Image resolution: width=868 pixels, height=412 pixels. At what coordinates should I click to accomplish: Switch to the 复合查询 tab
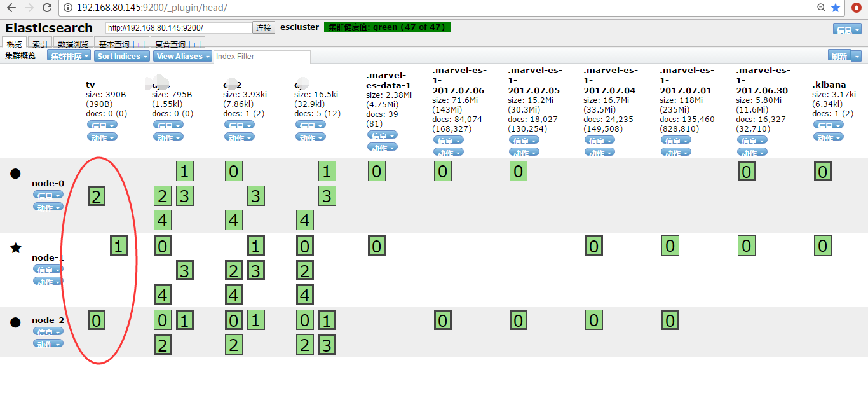[170, 44]
